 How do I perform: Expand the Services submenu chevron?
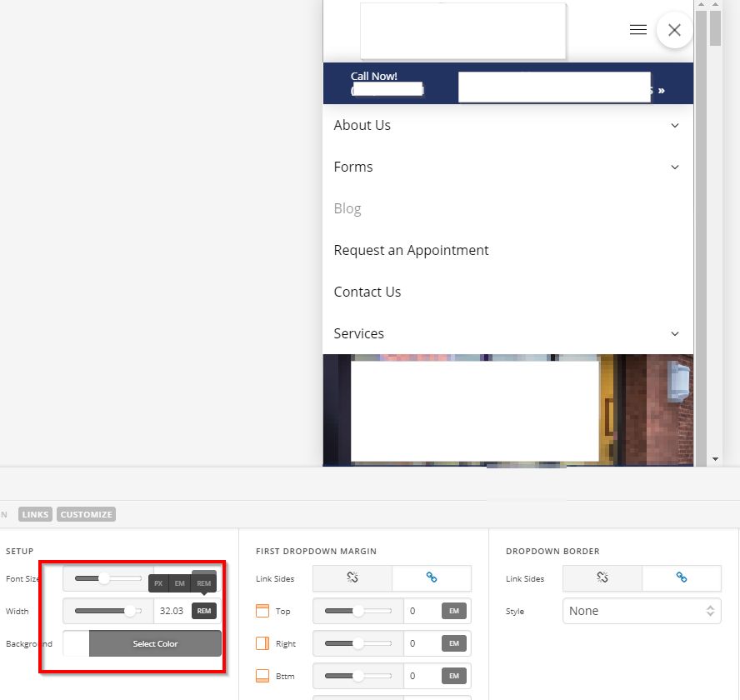pos(674,334)
